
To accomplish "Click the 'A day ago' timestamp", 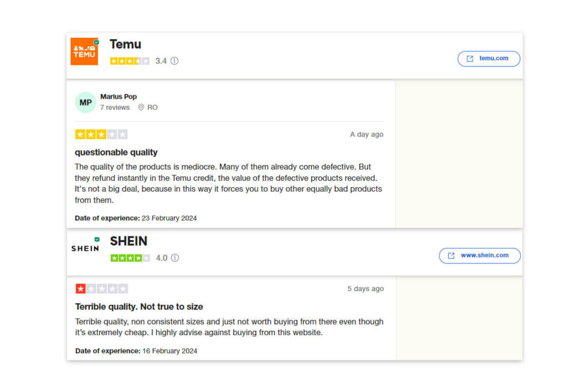I will [366, 134].
